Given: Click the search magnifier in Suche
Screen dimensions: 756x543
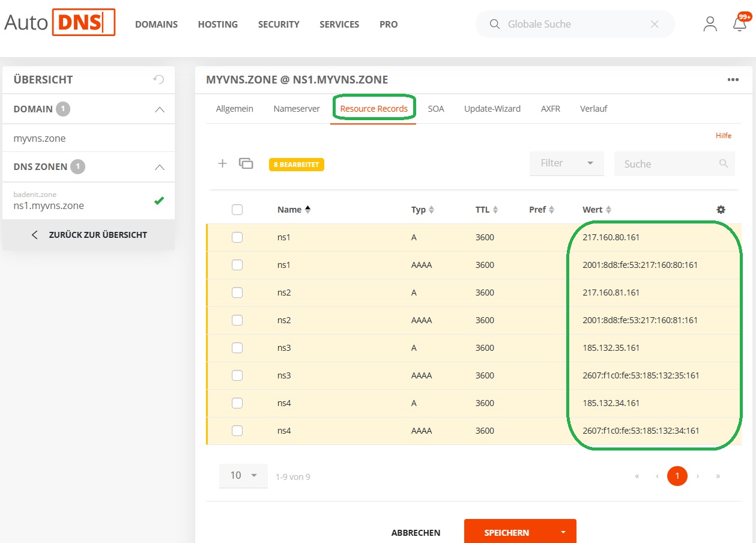Looking at the screenshot, I should tap(724, 163).
